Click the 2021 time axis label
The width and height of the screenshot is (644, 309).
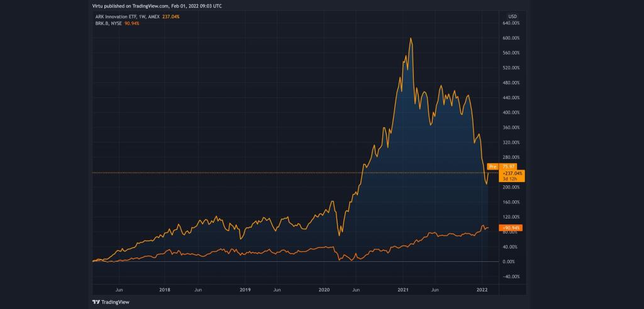(403, 290)
